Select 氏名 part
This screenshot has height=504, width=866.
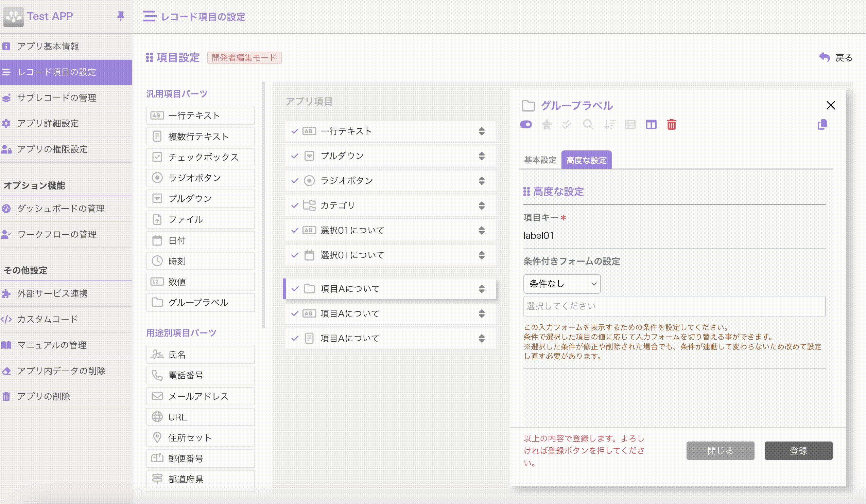pos(200,355)
